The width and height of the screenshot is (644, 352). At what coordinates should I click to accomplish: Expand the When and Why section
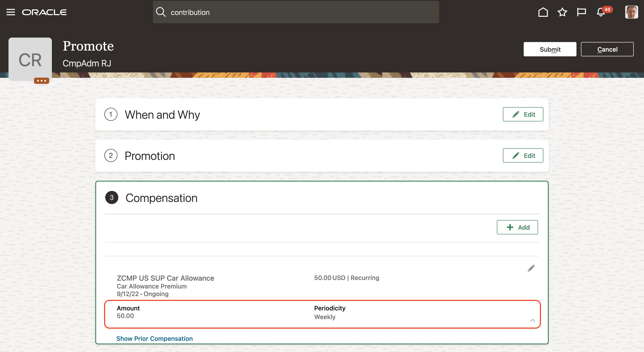(x=162, y=115)
